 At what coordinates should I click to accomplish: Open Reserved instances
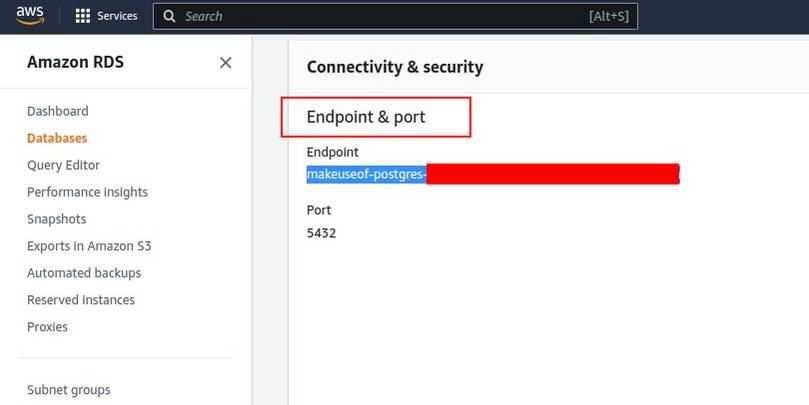(x=81, y=300)
